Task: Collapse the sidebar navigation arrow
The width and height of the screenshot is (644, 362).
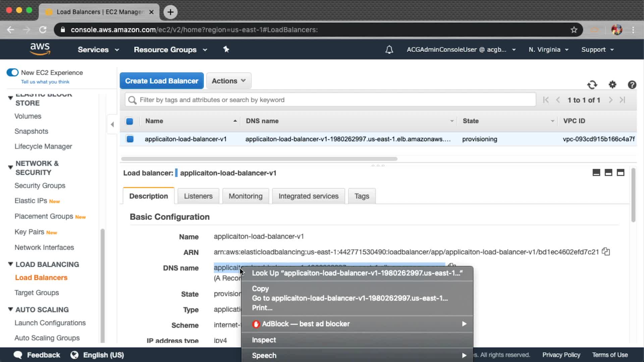Action: (x=112, y=124)
